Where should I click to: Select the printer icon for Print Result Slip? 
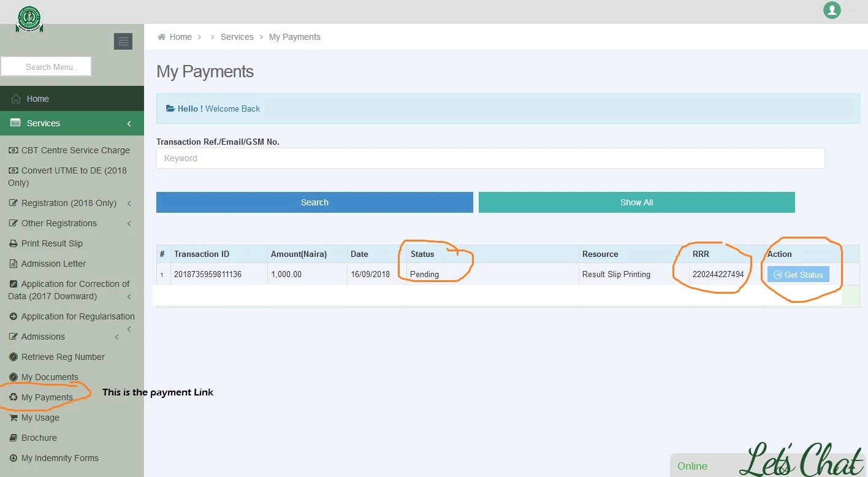point(13,243)
